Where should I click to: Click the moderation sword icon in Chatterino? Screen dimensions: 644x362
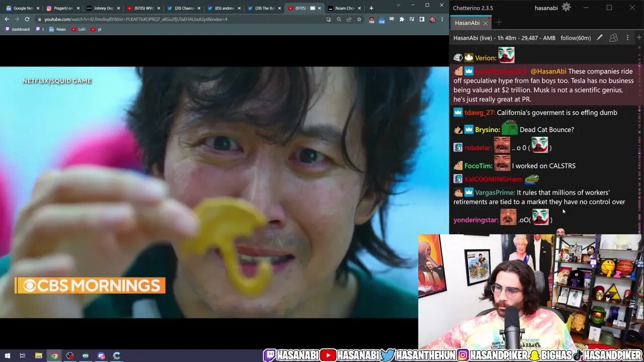click(x=599, y=38)
